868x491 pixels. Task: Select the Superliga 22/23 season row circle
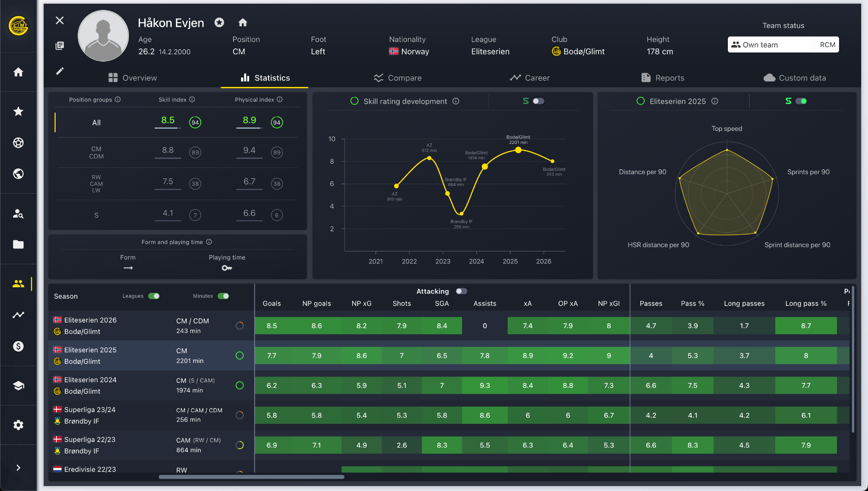(240, 445)
